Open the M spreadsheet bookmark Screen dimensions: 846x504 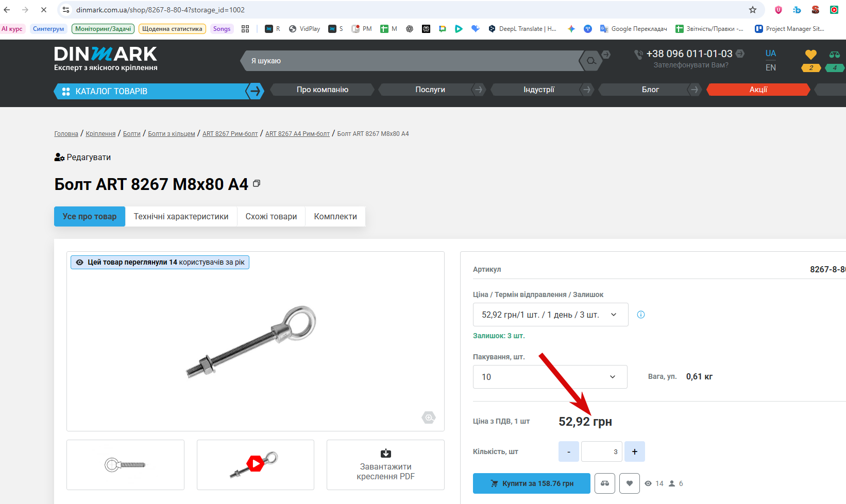point(388,29)
